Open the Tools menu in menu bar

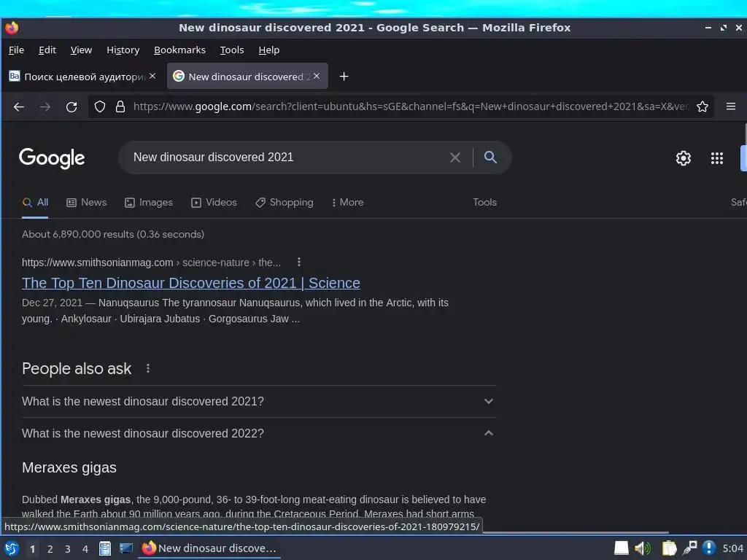tap(231, 50)
